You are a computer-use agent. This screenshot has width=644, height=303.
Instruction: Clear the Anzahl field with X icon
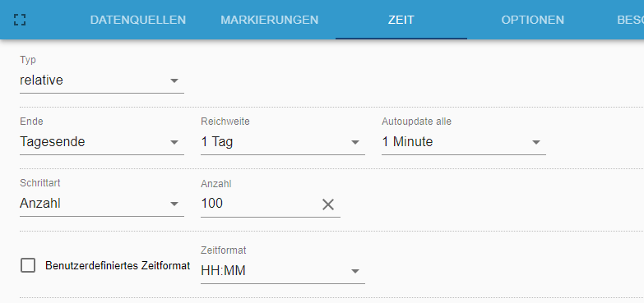pyautogui.click(x=327, y=204)
